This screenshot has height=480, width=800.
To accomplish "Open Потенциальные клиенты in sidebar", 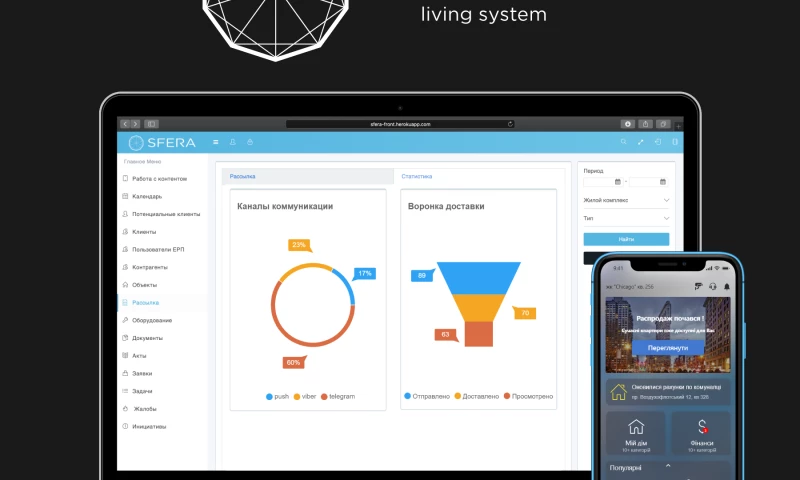I will [162, 214].
